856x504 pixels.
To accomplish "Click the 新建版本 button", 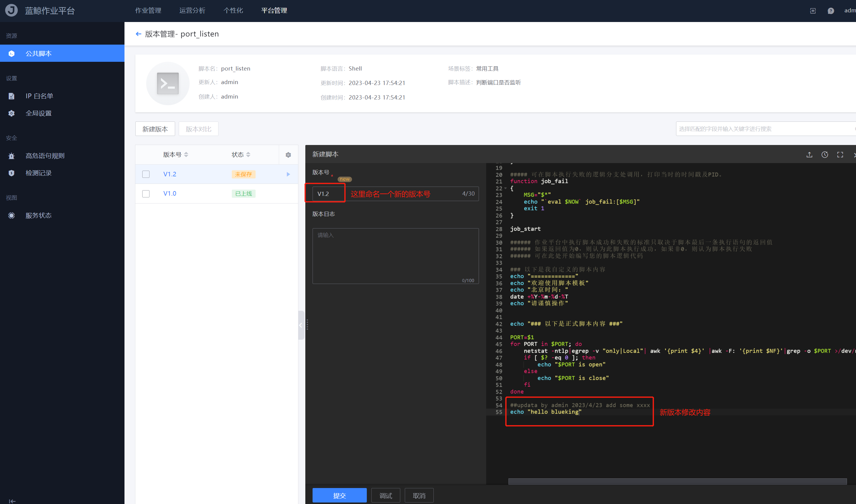I will 155,129.
